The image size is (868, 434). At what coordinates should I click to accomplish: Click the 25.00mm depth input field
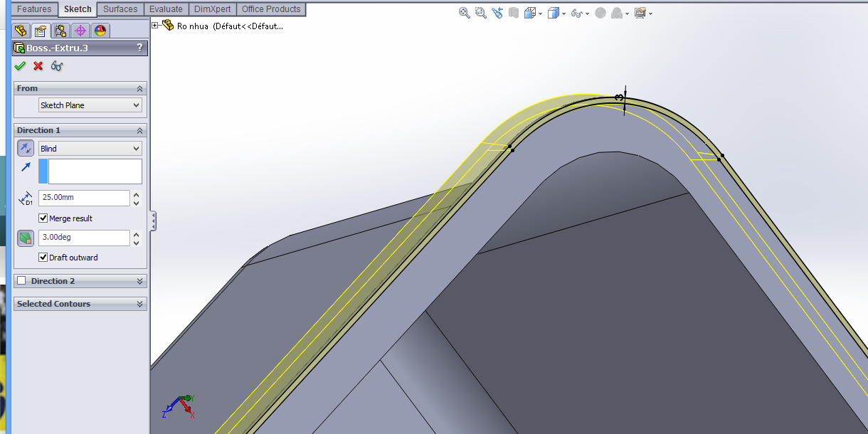[x=84, y=198]
